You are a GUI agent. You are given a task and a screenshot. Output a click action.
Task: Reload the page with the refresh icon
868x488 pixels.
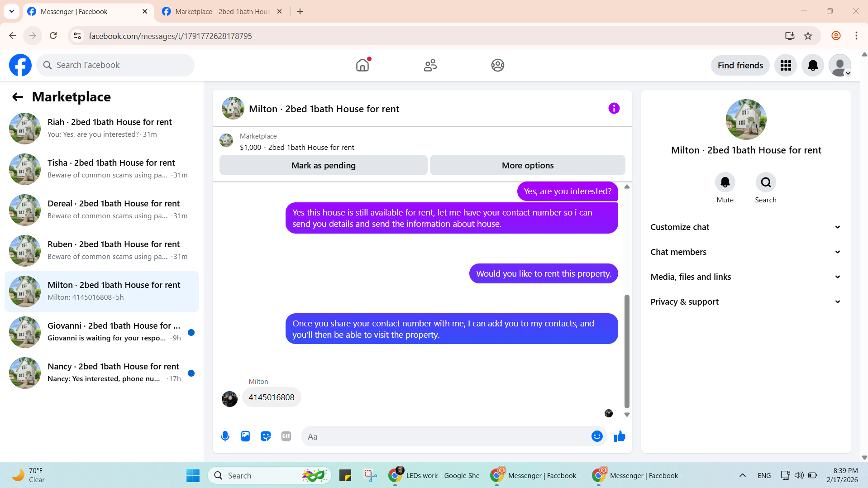coord(53,36)
